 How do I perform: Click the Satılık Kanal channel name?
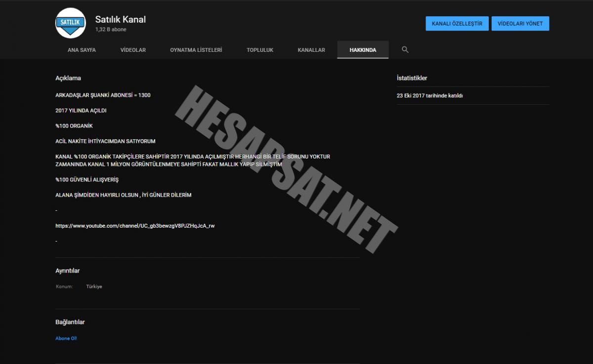[121, 20]
